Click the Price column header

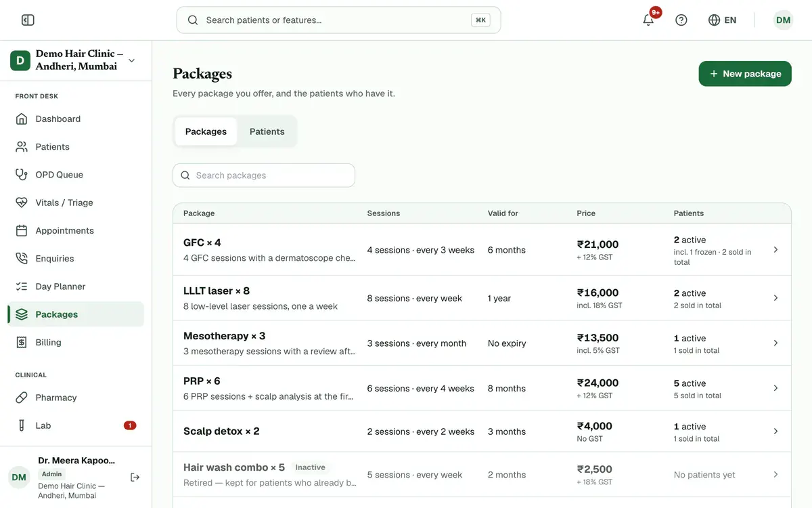[586, 213]
